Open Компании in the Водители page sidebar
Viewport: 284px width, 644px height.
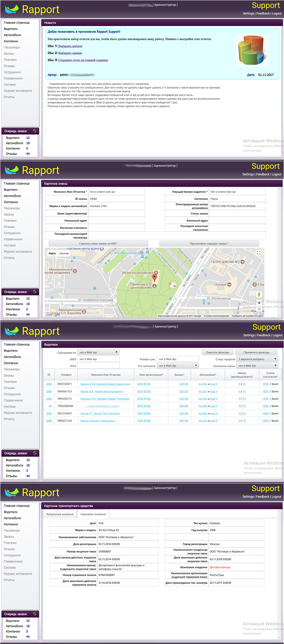11,363
